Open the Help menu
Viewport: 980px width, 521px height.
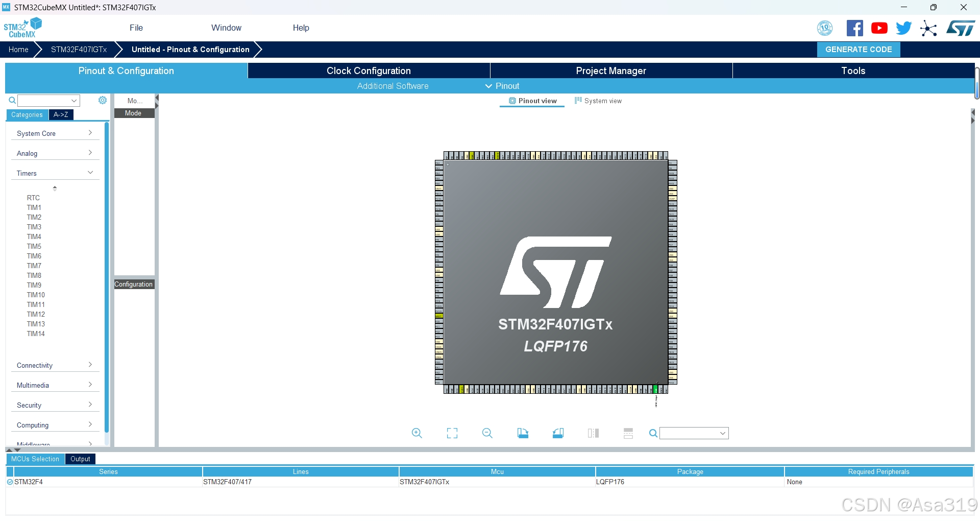point(301,28)
